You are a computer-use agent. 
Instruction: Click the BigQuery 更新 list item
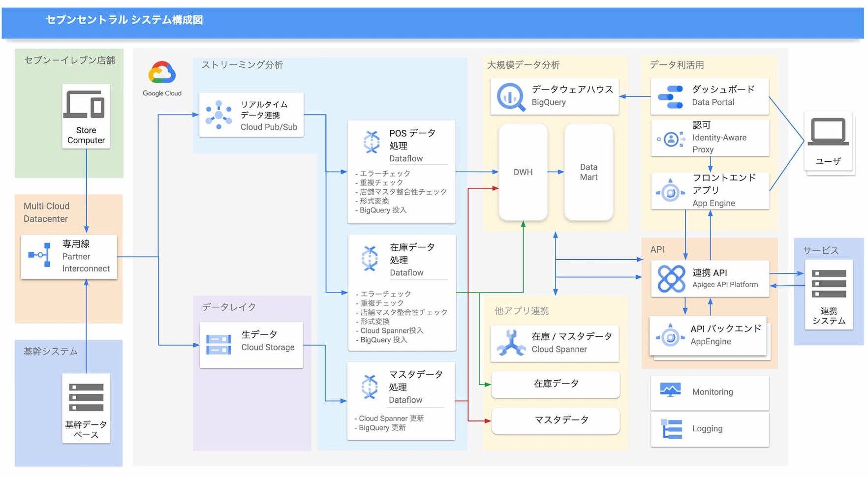(x=380, y=428)
